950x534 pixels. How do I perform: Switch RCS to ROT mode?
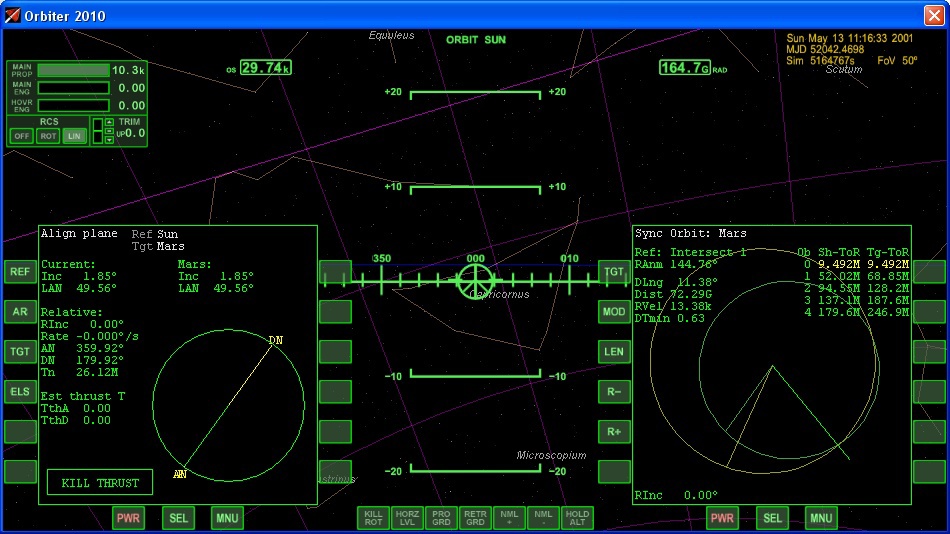47,136
